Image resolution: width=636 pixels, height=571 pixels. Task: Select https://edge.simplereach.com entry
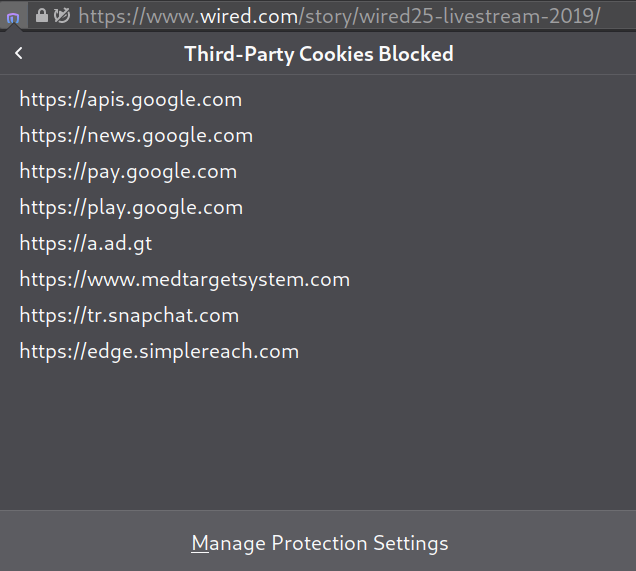click(159, 351)
